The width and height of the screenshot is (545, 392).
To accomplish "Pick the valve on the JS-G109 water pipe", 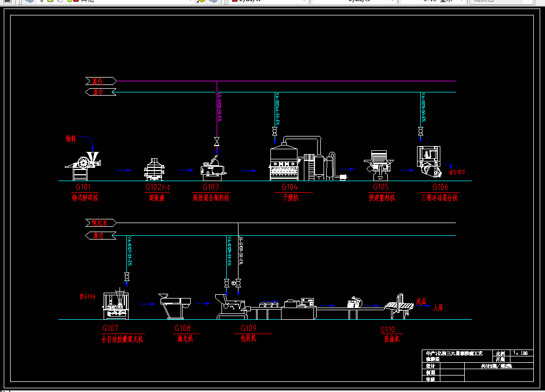I will (238, 283).
